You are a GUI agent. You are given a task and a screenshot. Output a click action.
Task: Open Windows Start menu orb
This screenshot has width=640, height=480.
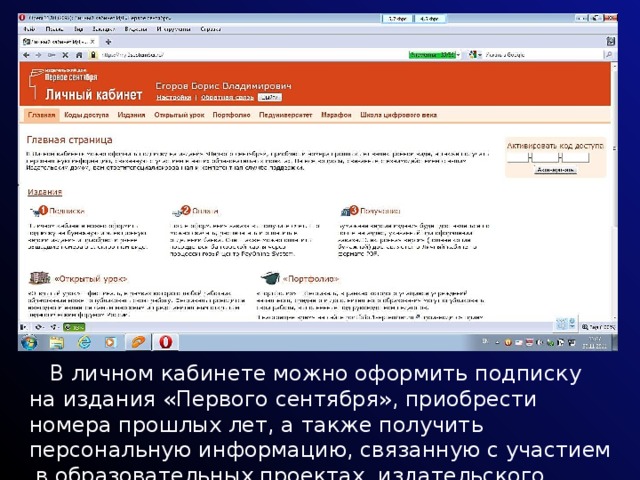[29, 342]
